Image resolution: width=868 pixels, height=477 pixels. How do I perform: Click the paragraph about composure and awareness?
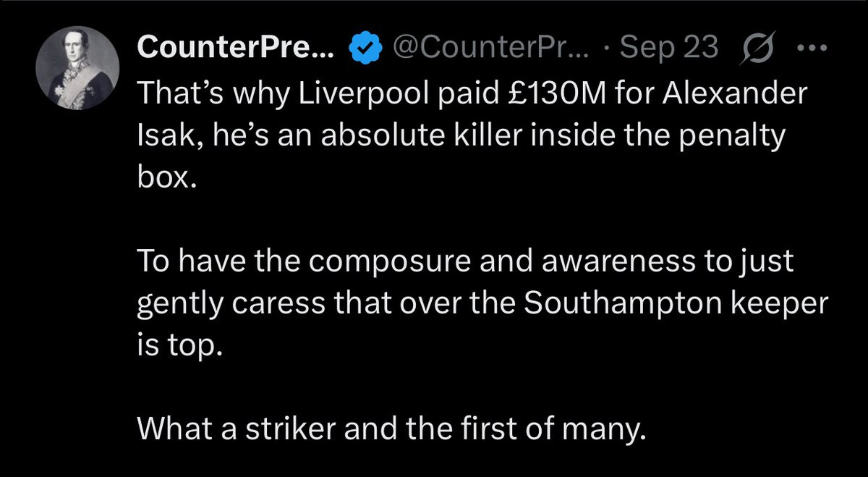[480, 303]
